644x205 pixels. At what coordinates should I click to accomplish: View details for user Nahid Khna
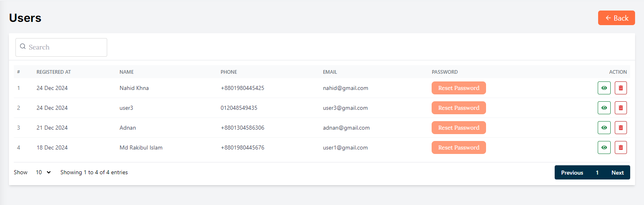[x=604, y=88]
